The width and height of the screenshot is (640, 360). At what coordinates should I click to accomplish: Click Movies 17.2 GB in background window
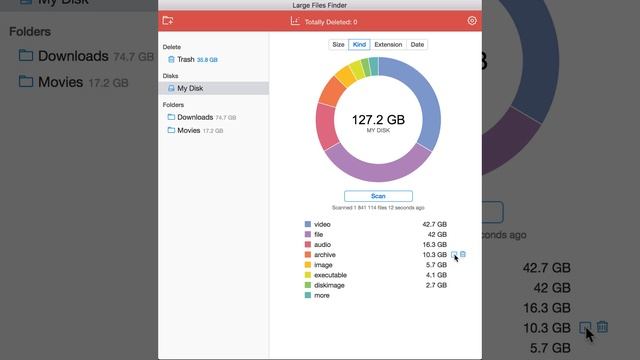73,82
